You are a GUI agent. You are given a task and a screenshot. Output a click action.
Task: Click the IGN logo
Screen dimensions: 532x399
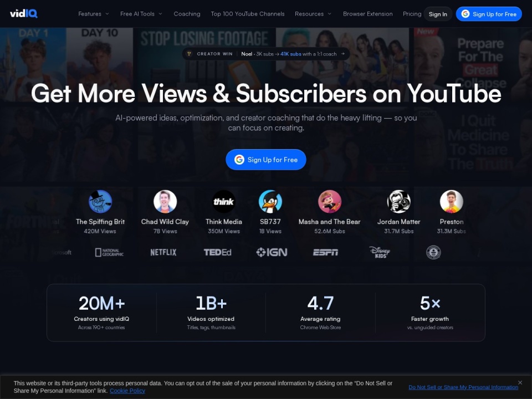(272, 253)
